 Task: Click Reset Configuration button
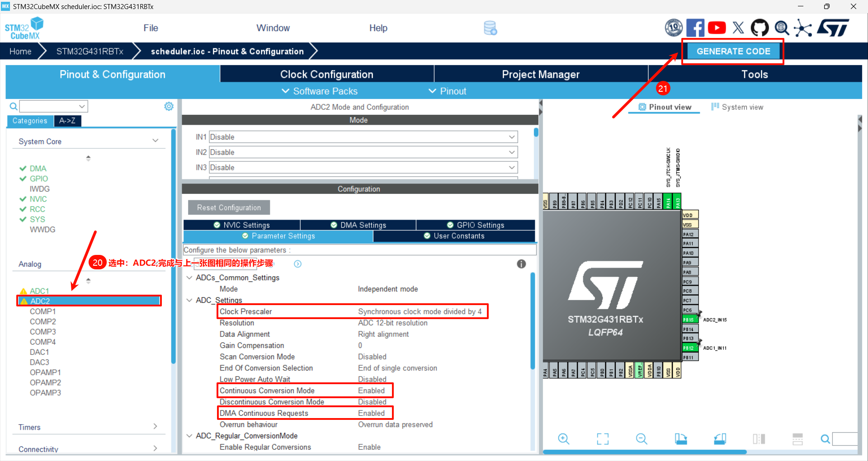click(229, 207)
